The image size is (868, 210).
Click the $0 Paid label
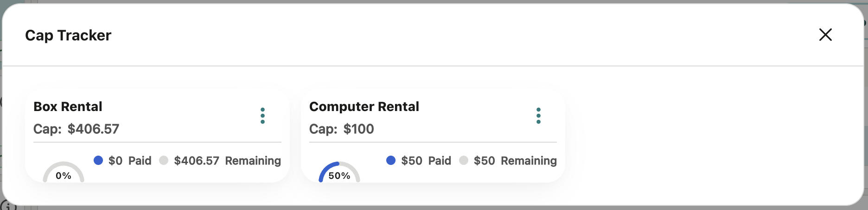click(x=130, y=161)
